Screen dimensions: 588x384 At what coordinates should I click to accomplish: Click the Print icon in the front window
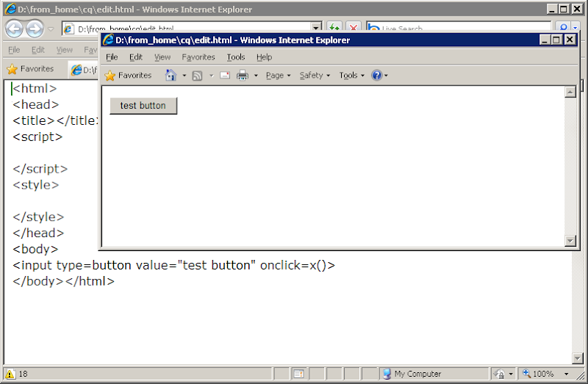[x=243, y=76]
